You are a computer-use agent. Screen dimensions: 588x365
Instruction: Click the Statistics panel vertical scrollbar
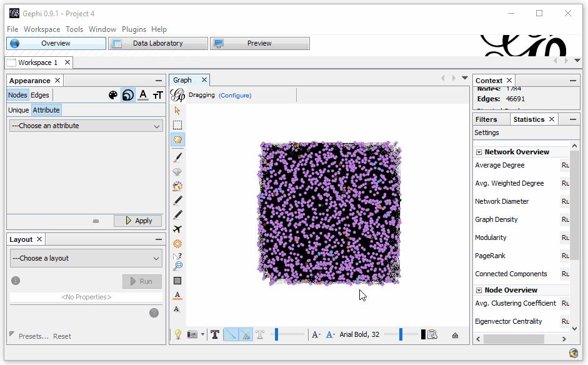574,205
